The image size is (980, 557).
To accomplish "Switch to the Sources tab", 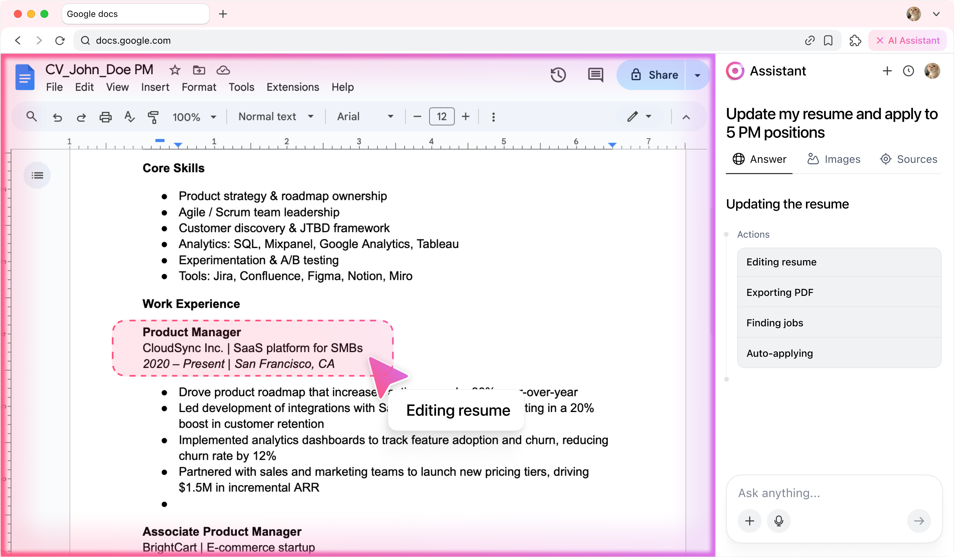I will [908, 159].
